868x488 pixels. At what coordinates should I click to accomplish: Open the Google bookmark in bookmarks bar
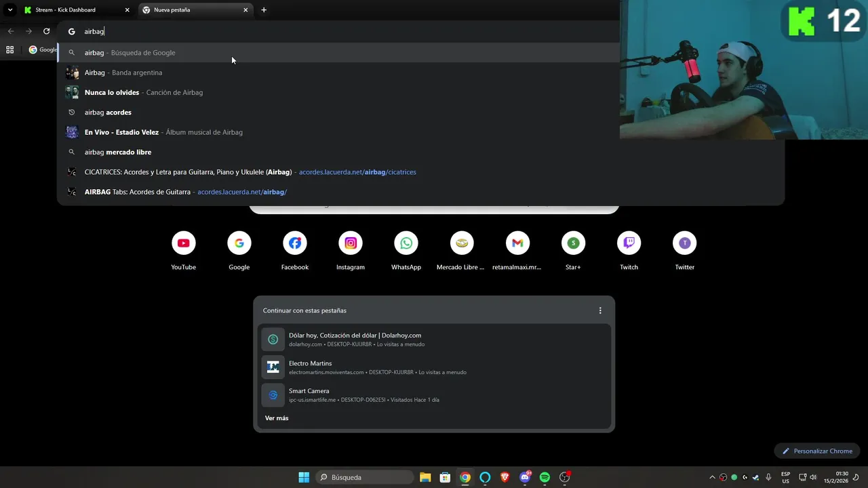[x=43, y=49]
